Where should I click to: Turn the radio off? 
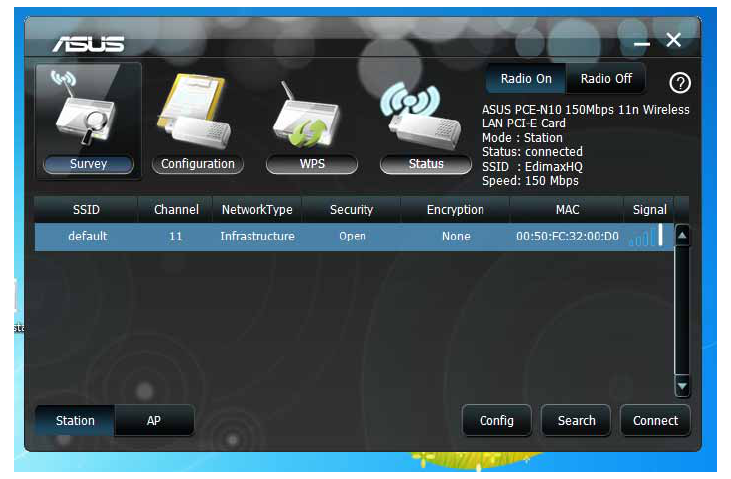click(x=606, y=78)
